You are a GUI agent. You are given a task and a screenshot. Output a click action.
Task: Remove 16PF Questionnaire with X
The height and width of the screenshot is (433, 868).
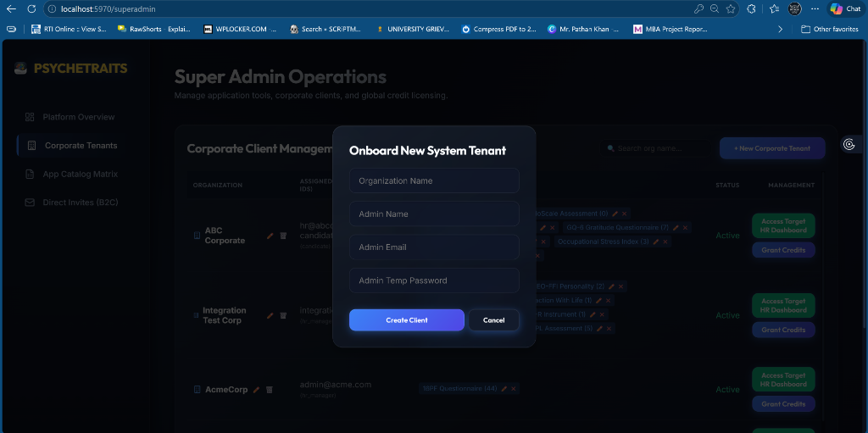pos(513,389)
